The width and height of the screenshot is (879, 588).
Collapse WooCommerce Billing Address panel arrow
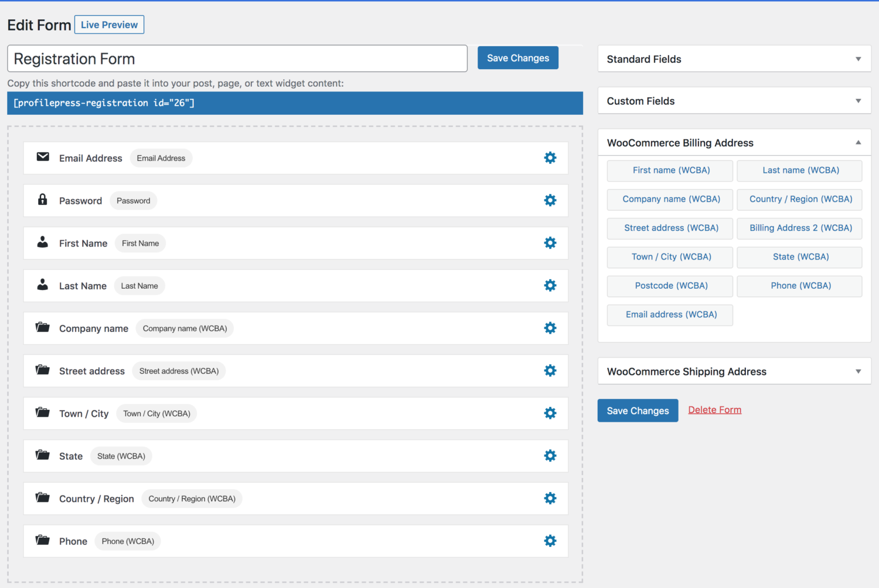pyautogui.click(x=858, y=142)
